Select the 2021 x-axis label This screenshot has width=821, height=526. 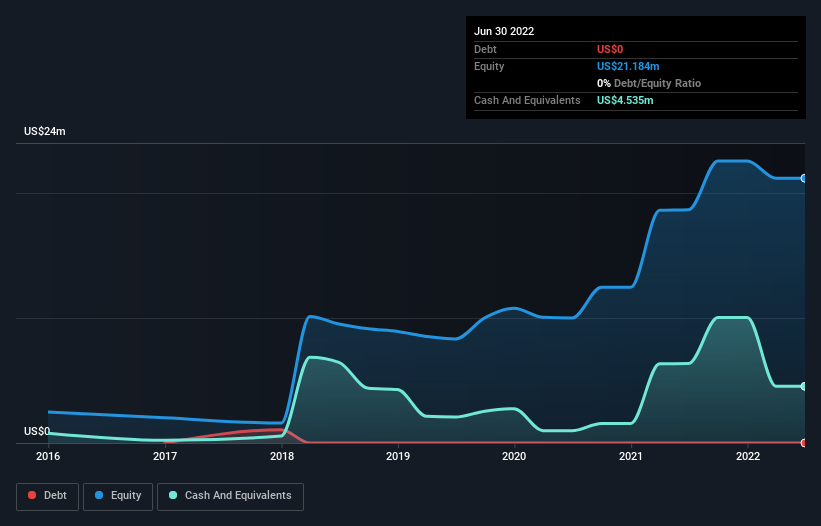tap(631, 456)
